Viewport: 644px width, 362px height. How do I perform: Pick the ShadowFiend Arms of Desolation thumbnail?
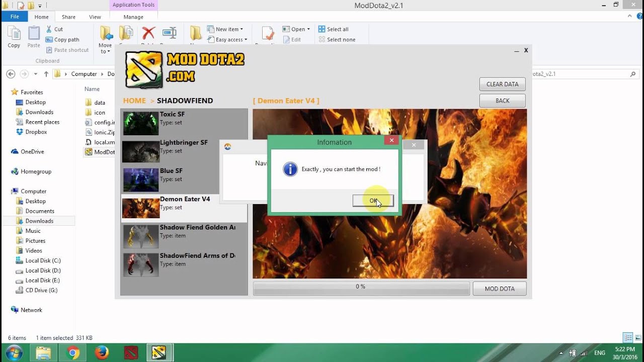pyautogui.click(x=141, y=264)
